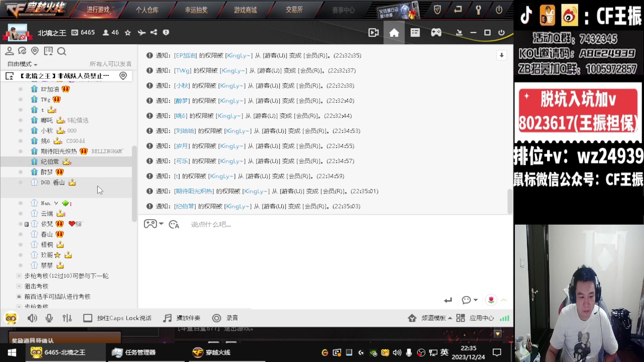Open the 游戏商城 tab
The width and height of the screenshot is (644, 362).
coord(245,10)
